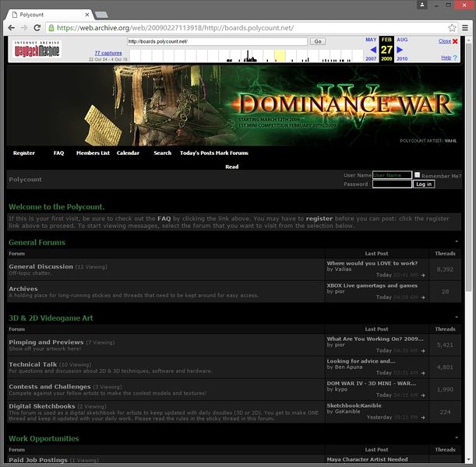Image resolution: width=476 pixels, height=467 pixels.
Task: Open 'Maya Character Artist Needed' thread
Action: tap(367, 459)
